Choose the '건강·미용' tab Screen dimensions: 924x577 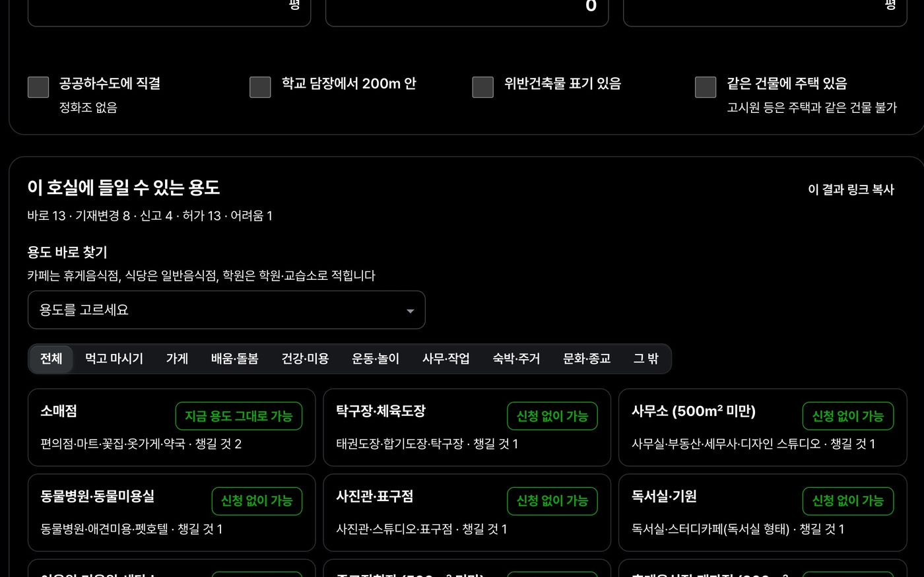tap(305, 358)
